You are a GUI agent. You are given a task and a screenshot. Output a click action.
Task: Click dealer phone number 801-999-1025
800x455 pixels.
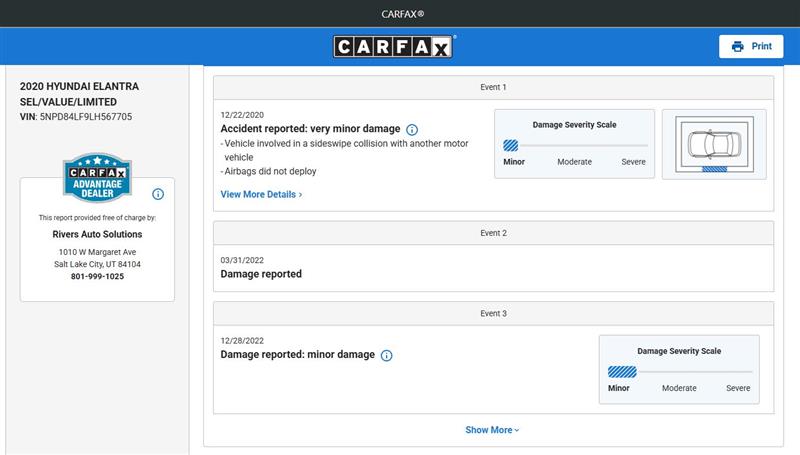pyautogui.click(x=97, y=276)
